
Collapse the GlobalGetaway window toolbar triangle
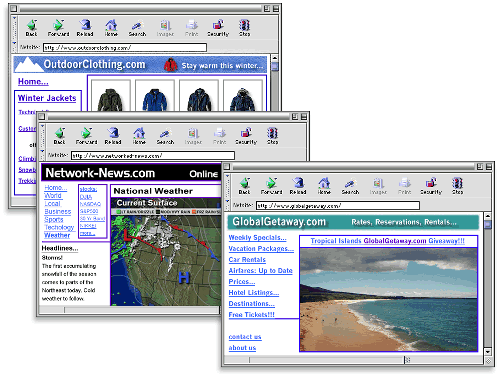click(x=227, y=177)
